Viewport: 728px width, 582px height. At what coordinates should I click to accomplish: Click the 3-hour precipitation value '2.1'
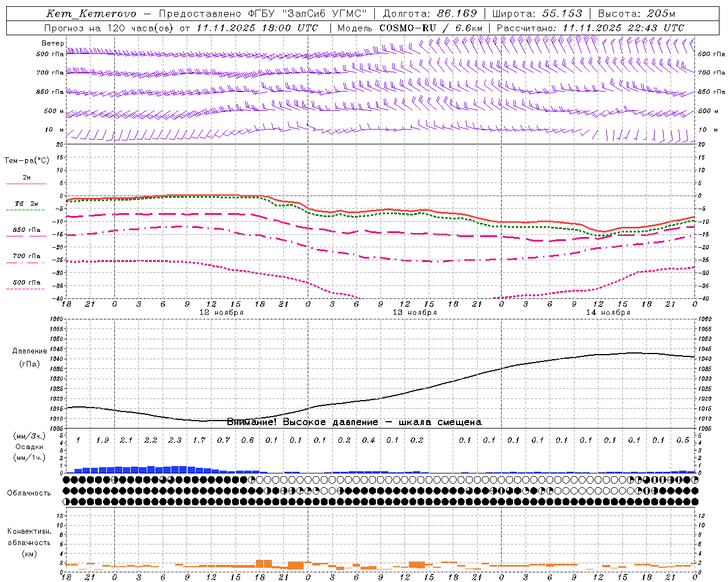tap(126, 440)
